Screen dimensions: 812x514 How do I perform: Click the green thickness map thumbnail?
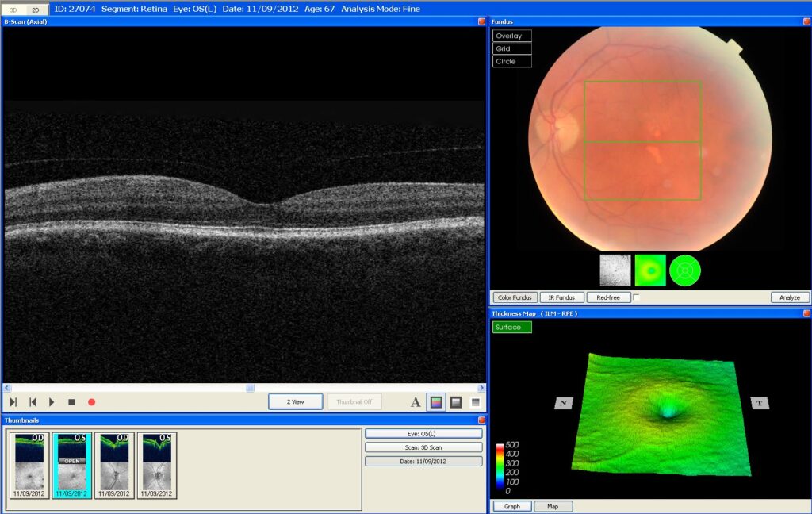(650, 270)
